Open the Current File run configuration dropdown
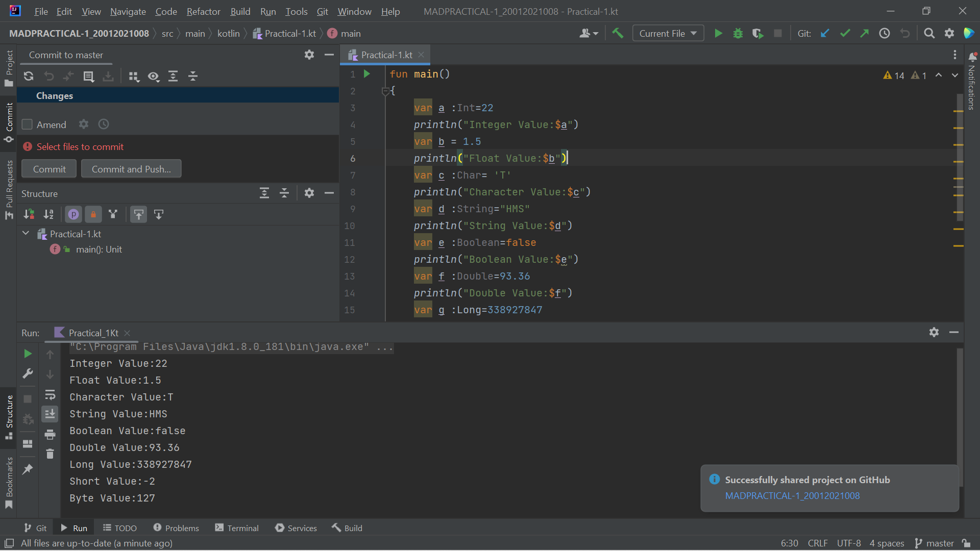The height and width of the screenshot is (551, 980). (668, 34)
